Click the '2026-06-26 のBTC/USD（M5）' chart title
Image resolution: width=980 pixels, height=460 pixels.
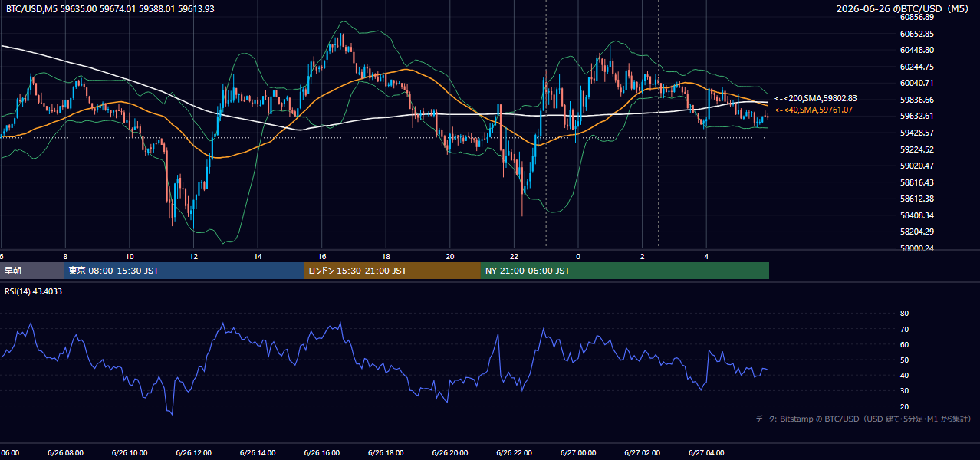[x=905, y=9]
